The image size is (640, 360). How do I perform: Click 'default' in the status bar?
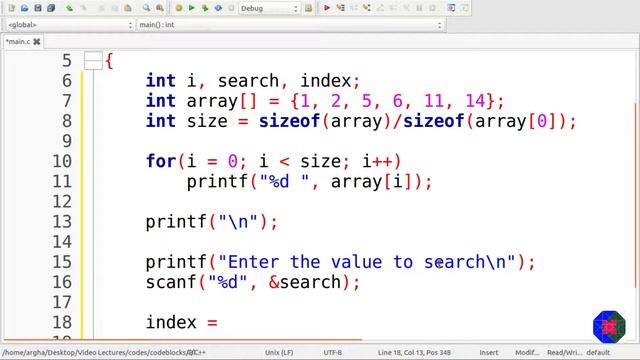598,352
